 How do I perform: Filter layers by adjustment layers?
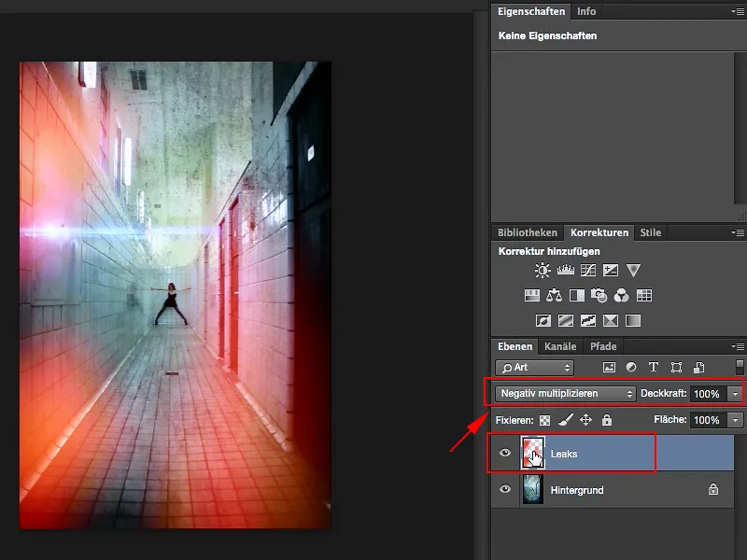(x=631, y=367)
